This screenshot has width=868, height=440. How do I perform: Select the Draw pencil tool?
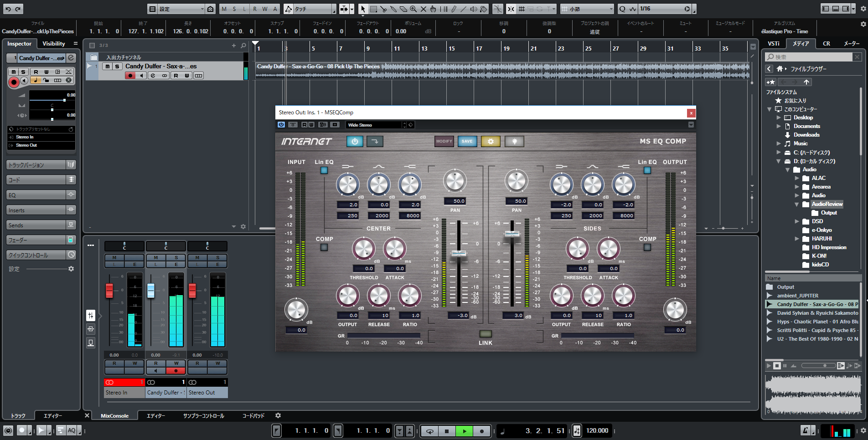pyautogui.click(x=454, y=9)
